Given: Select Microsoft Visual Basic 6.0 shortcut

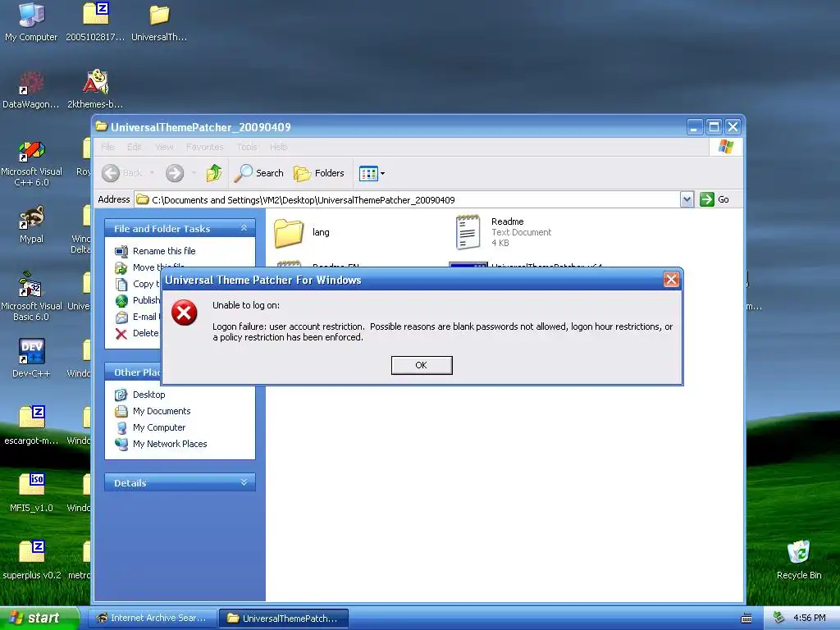Looking at the screenshot, I should (31, 297).
